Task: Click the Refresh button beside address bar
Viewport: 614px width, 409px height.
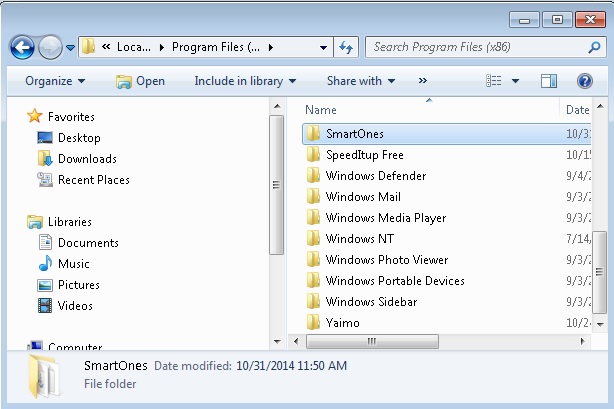Action: [x=346, y=47]
